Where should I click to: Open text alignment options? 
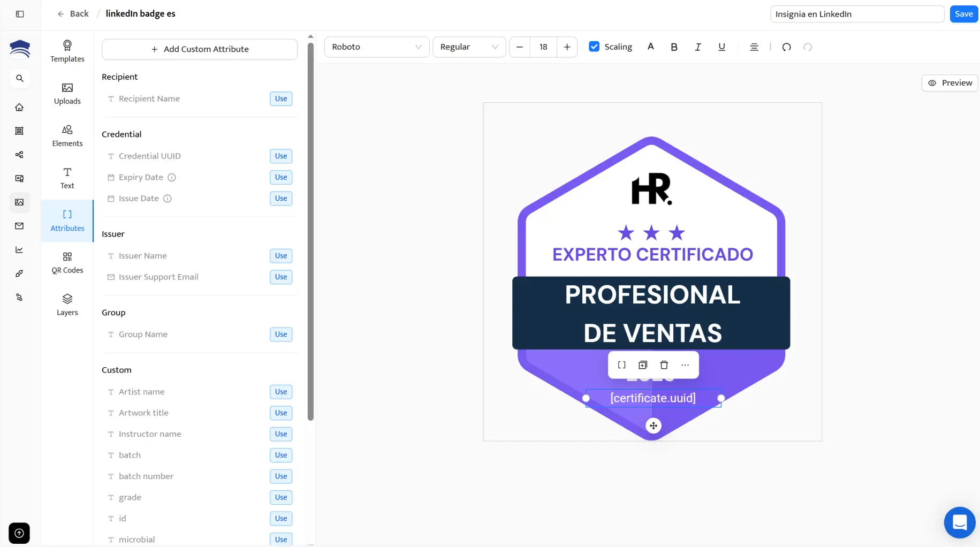[754, 47]
